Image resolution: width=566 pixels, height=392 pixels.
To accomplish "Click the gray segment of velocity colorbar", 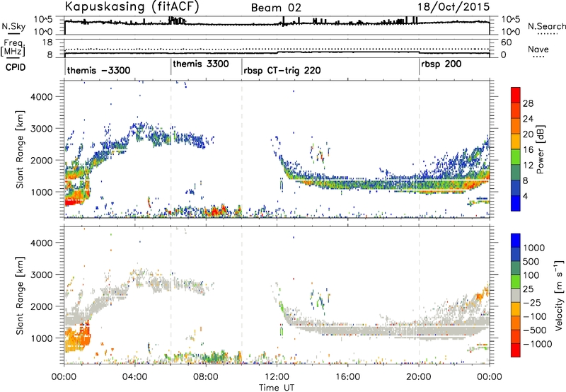I will click(x=516, y=295).
